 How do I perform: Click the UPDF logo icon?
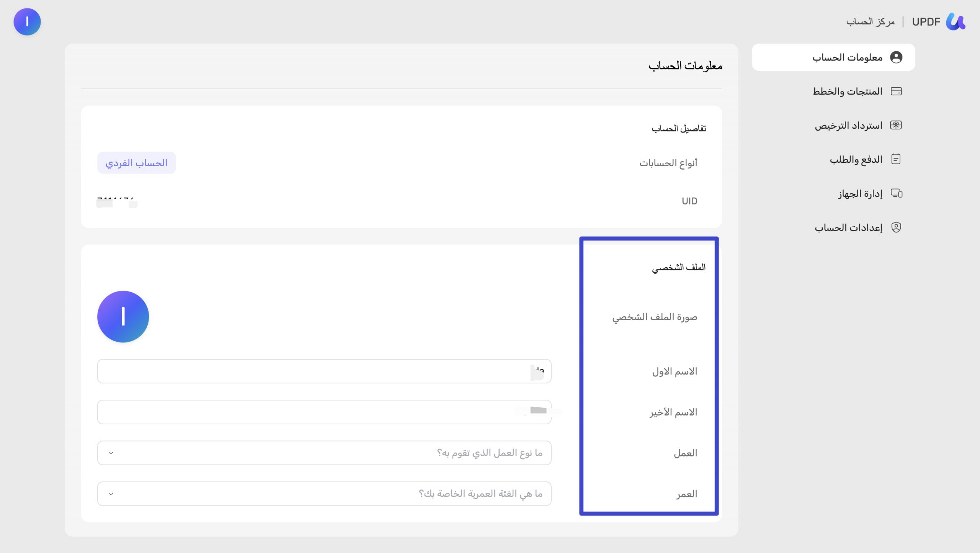point(955,22)
